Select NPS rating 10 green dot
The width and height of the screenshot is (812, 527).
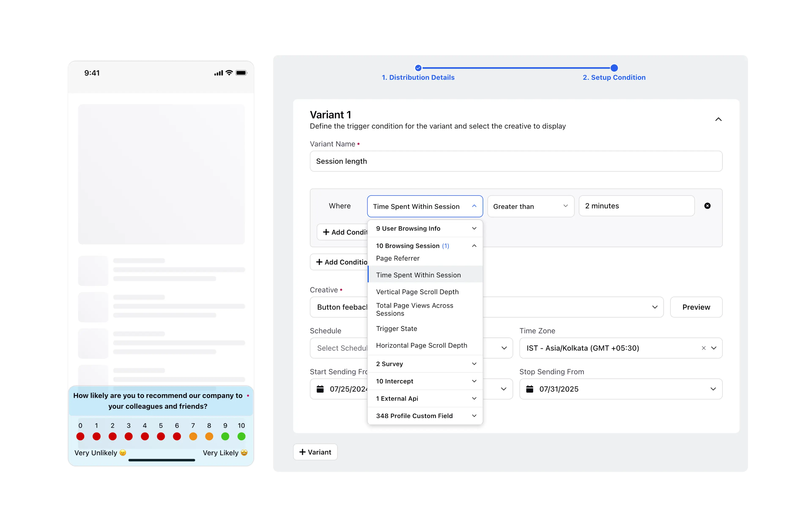tap(241, 436)
